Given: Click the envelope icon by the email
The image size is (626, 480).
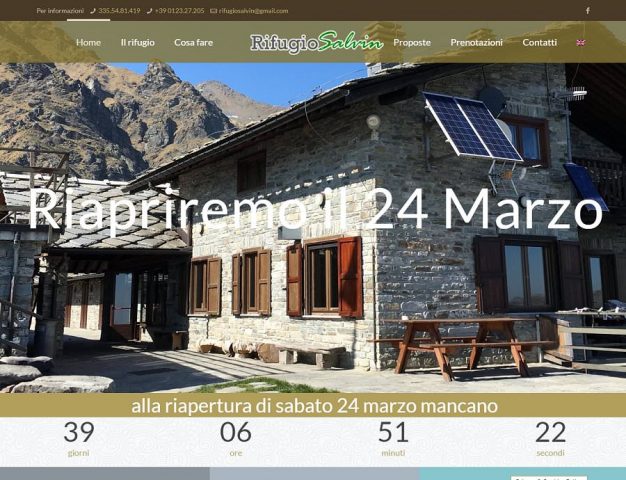Looking at the screenshot, I should click(x=214, y=11).
